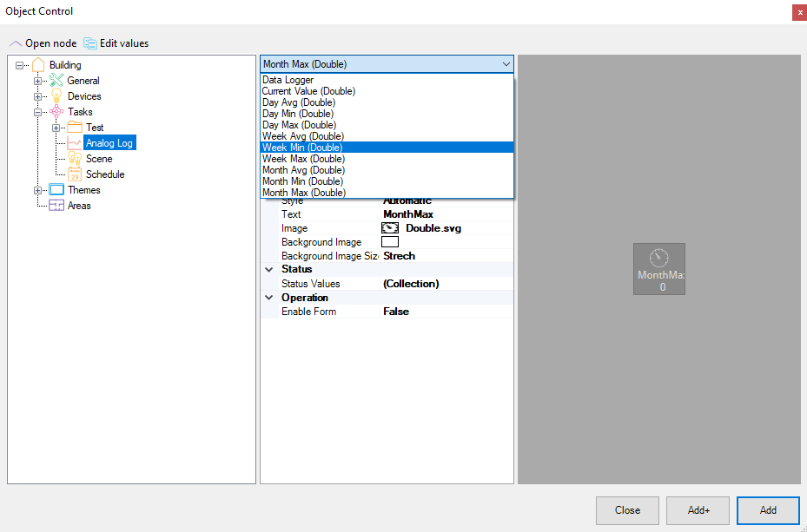Collapse the Status property section
Image resolution: width=807 pixels, height=532 pixels.
point(268,269)
